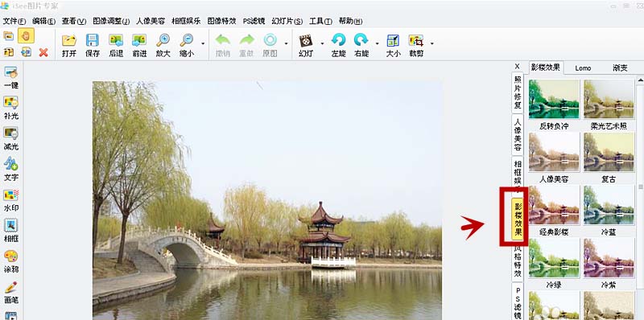
Task: Click the 减光 reduce light tool
Action: pyautogui.click(x=11, y=138)
